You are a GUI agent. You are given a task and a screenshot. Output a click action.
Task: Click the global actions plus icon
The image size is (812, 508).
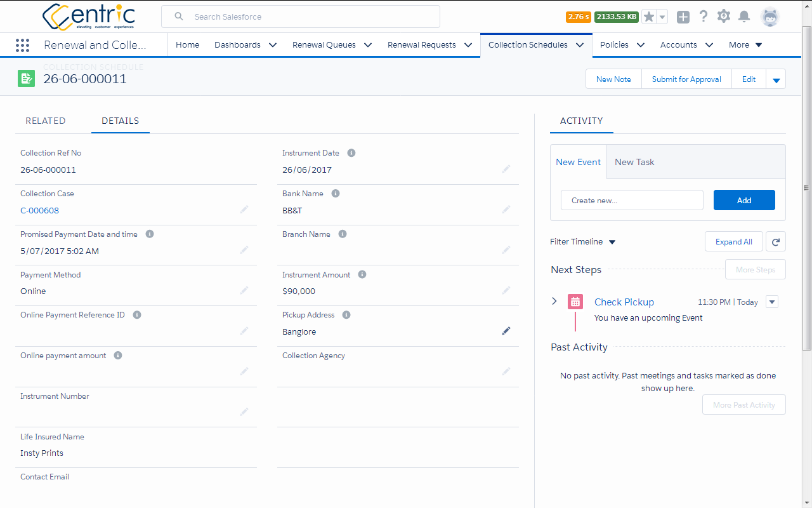683,17
